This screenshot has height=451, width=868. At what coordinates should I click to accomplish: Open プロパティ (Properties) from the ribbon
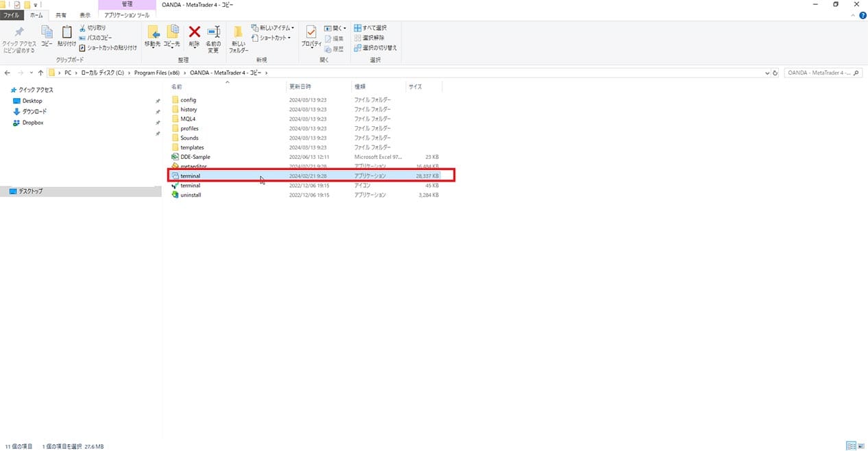(x=312, y=37)
